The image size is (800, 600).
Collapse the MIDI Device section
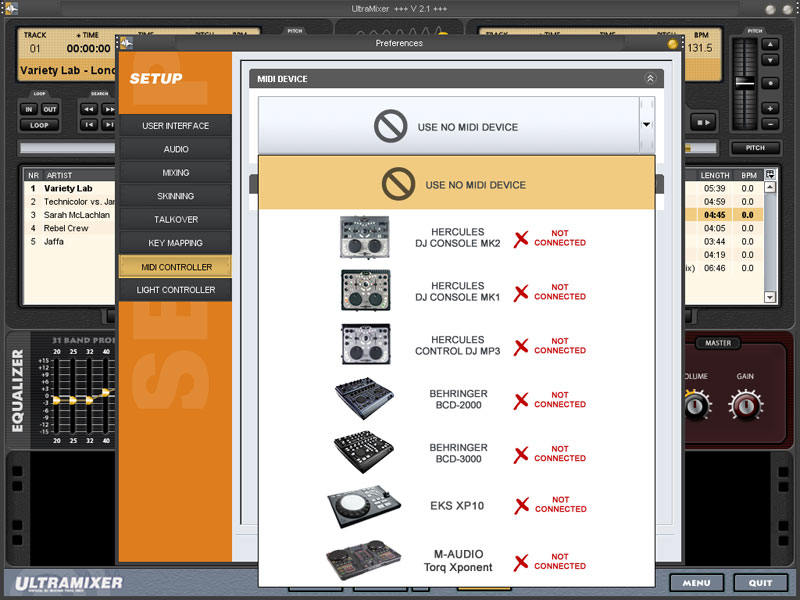tap(650, 79)
